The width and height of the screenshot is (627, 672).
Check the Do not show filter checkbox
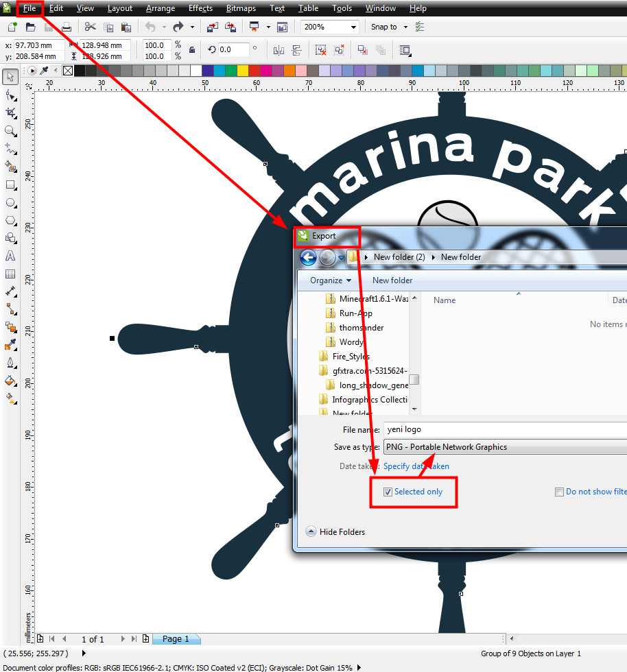(x=559, y=492)
